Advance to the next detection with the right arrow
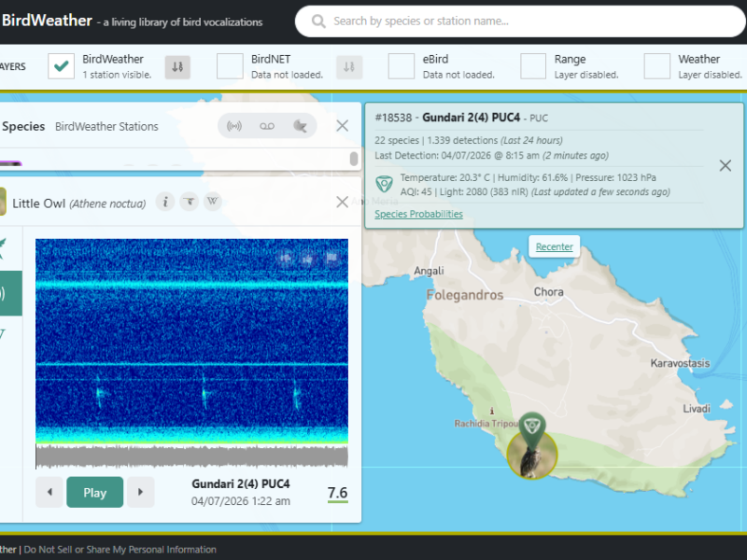The image size is (747, 560). pyautogui.click(x=141, y=492)
